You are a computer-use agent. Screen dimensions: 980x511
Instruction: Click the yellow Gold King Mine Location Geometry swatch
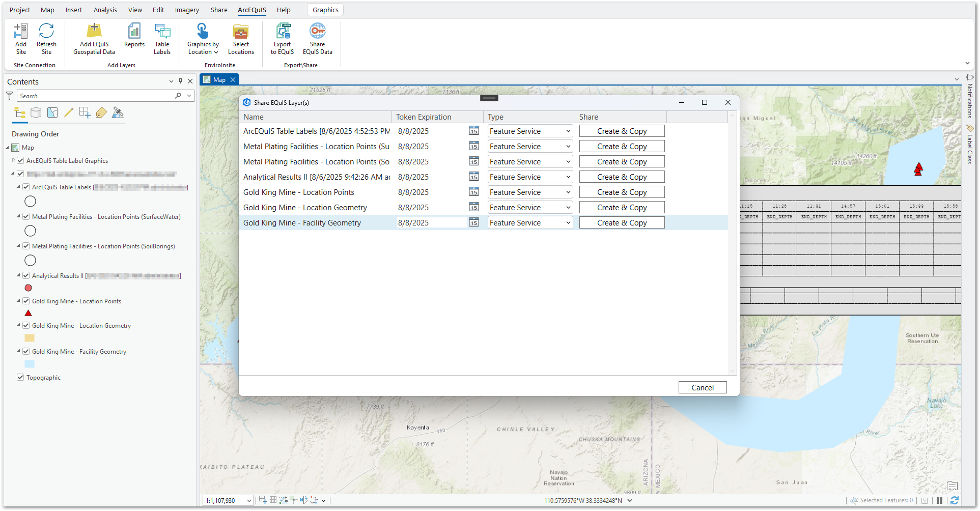(30, 338)
